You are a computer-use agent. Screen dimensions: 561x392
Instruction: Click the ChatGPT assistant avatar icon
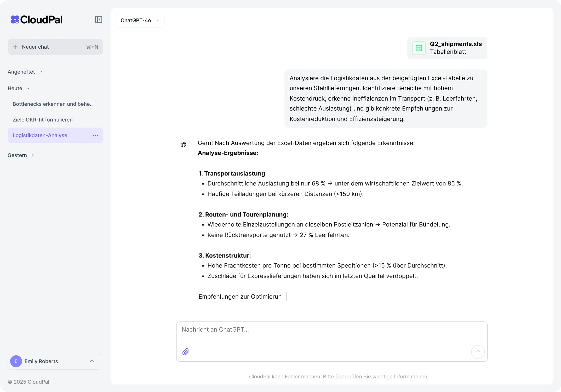coord(183,144)
